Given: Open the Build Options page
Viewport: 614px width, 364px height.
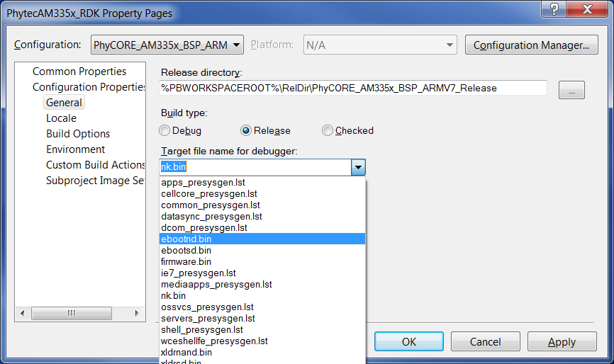Looking at the screenshot, I should [x=78, y=134].
